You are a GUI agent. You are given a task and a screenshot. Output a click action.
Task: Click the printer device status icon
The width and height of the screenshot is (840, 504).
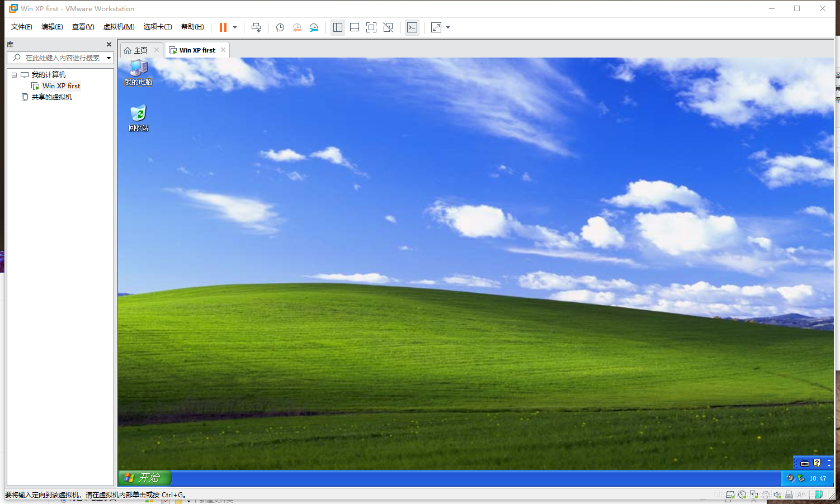click(766, 495)
